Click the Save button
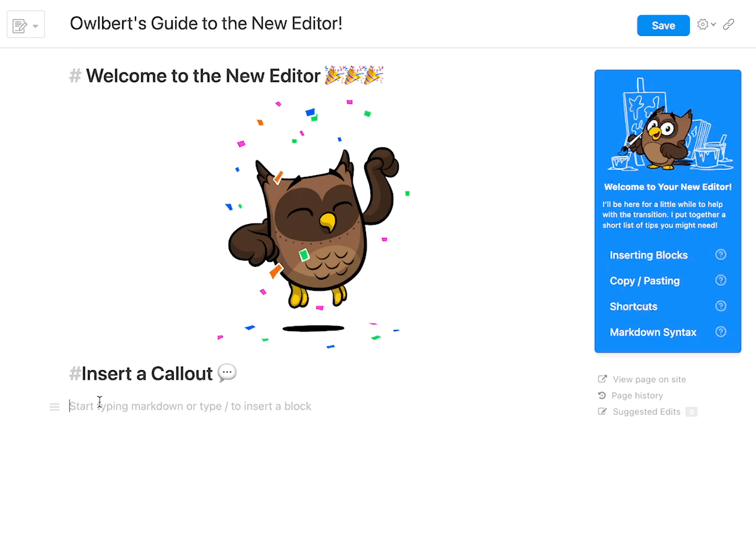Image resolution: width=756 pixels, height=559 pixels. point(663,26)
